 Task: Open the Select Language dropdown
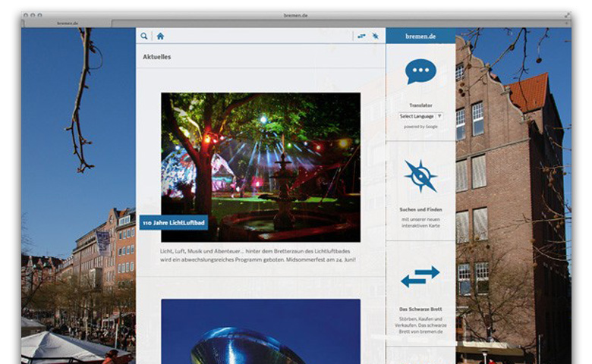(420, 116)
